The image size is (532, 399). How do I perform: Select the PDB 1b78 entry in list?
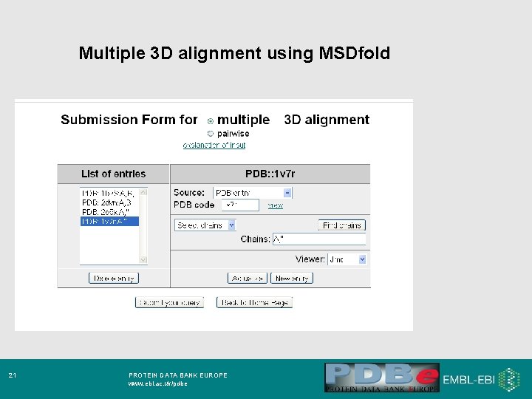(x=109, y=193)
